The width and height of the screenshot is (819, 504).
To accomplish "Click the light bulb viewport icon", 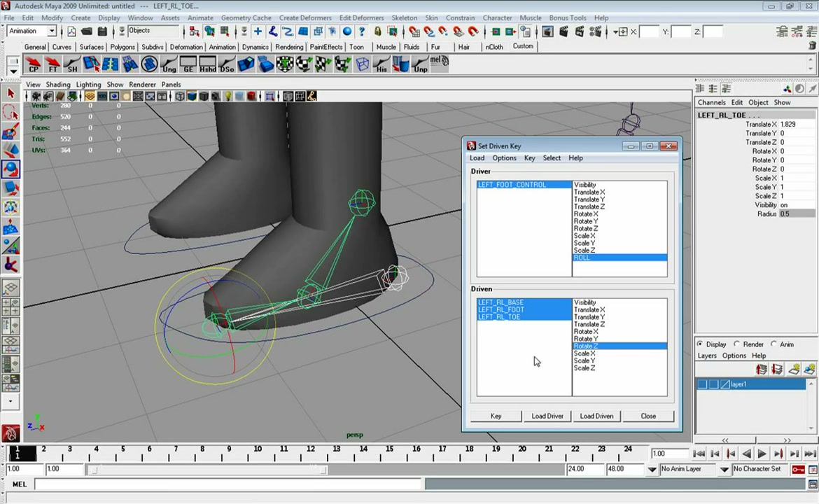I will click(x=227, y=96).
